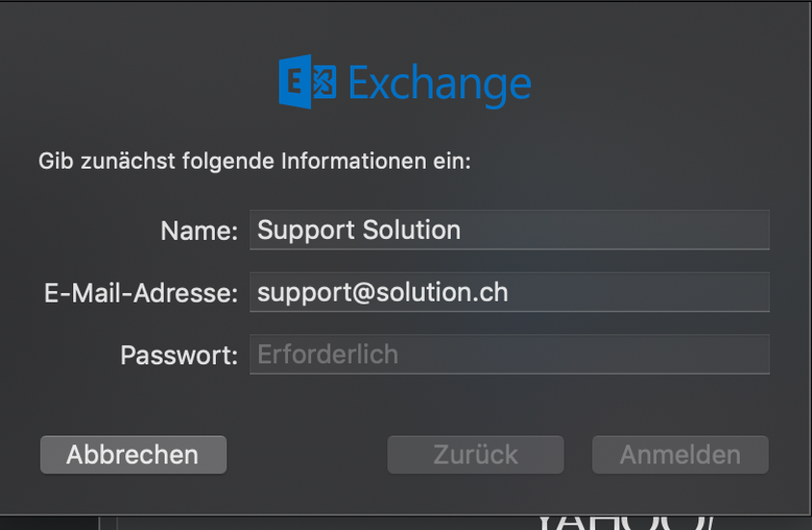Viewport: 812px width, 530px height.
Task: Place cursor after 'Support Solution' text
Action: 462,230
